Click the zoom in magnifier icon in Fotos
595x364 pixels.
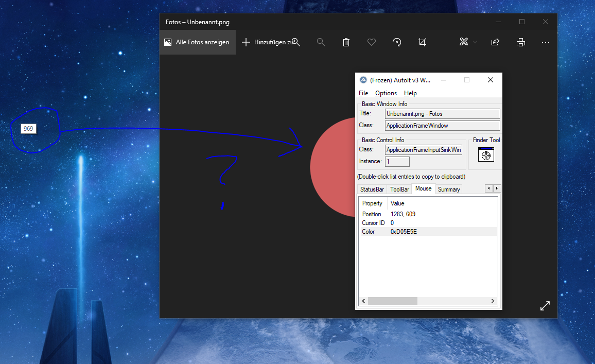click(295, 42)
